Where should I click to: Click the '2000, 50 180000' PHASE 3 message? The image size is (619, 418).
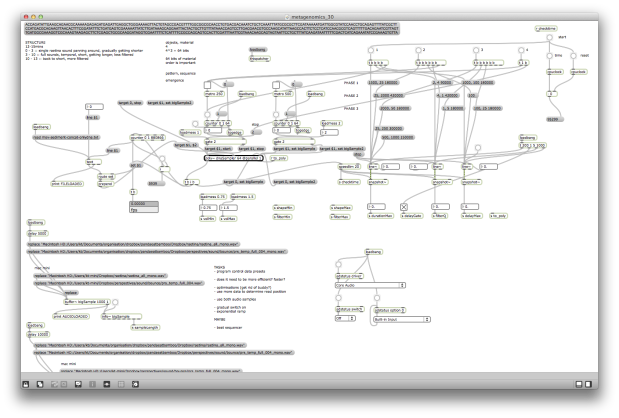pyautogui.click(x=394, y=109)
